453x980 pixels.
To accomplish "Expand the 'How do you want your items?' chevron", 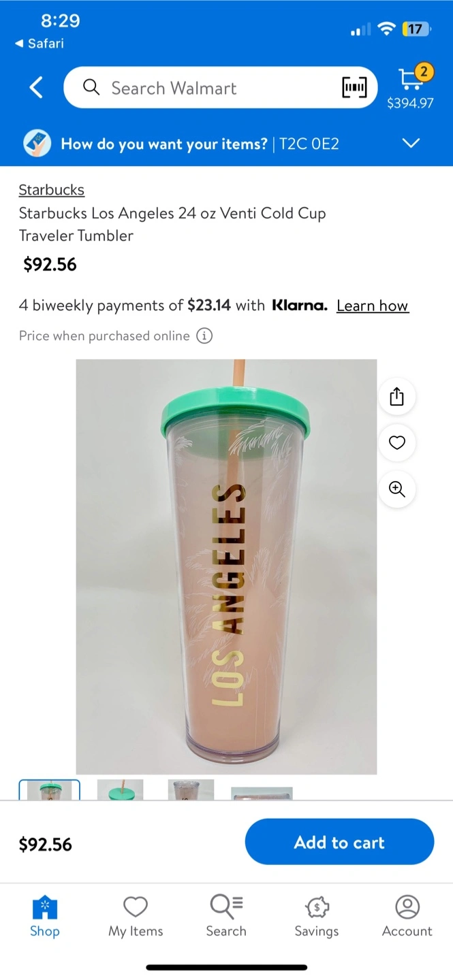I will coord(411,143).
